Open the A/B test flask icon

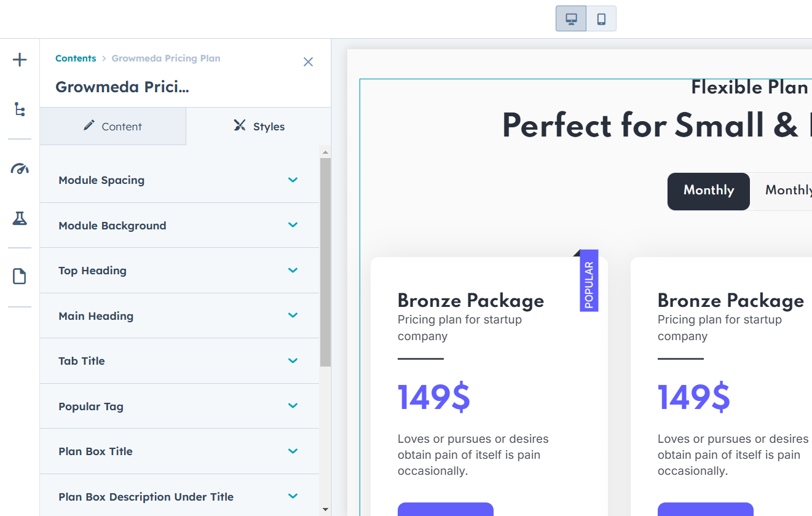pos(20,218)
